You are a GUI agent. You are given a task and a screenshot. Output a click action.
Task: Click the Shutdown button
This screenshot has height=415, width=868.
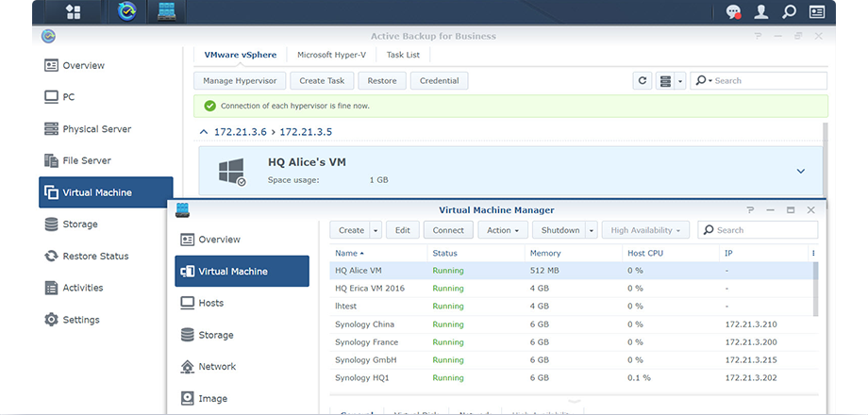(559, 230)
